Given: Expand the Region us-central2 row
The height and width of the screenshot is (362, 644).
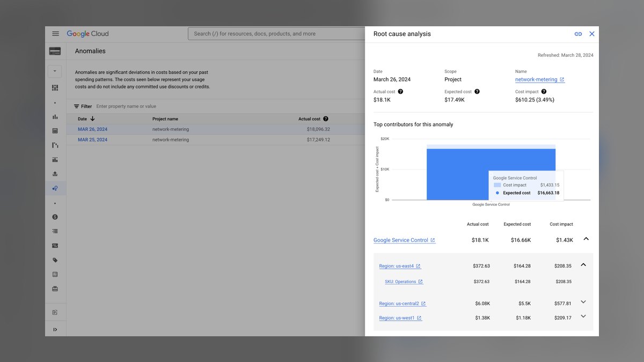Looking at the screenshot, I should click(x=583, y=302).
